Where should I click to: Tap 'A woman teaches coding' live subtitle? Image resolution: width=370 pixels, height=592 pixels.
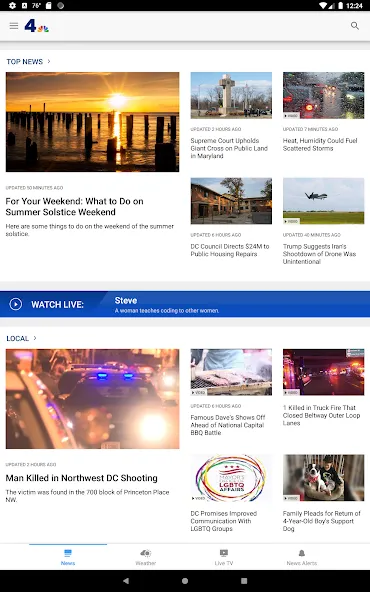(x=167, y=311)
